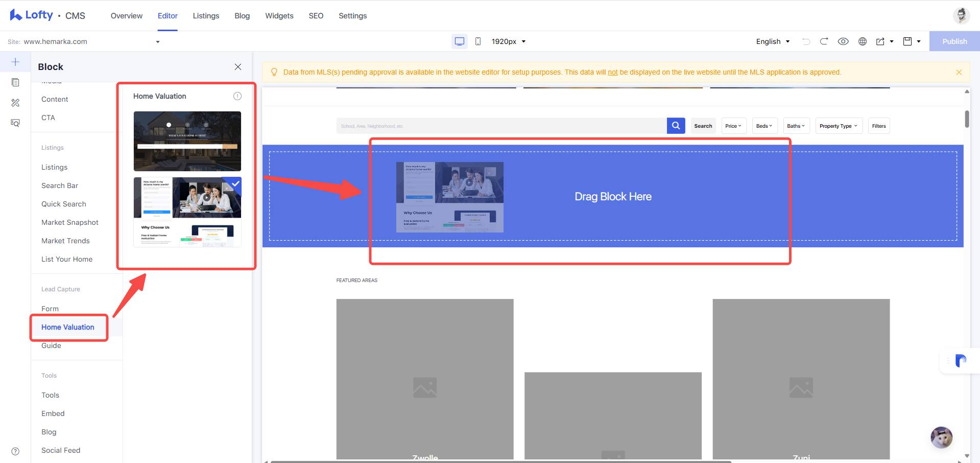Open the pages icon in left sidebar
The height and width of the screenshot is (463, 980).
(15, 82)
